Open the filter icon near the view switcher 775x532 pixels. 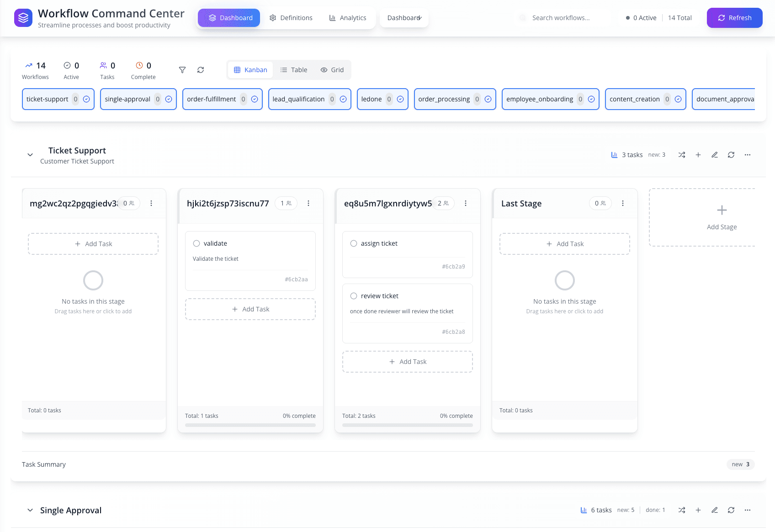182,70
